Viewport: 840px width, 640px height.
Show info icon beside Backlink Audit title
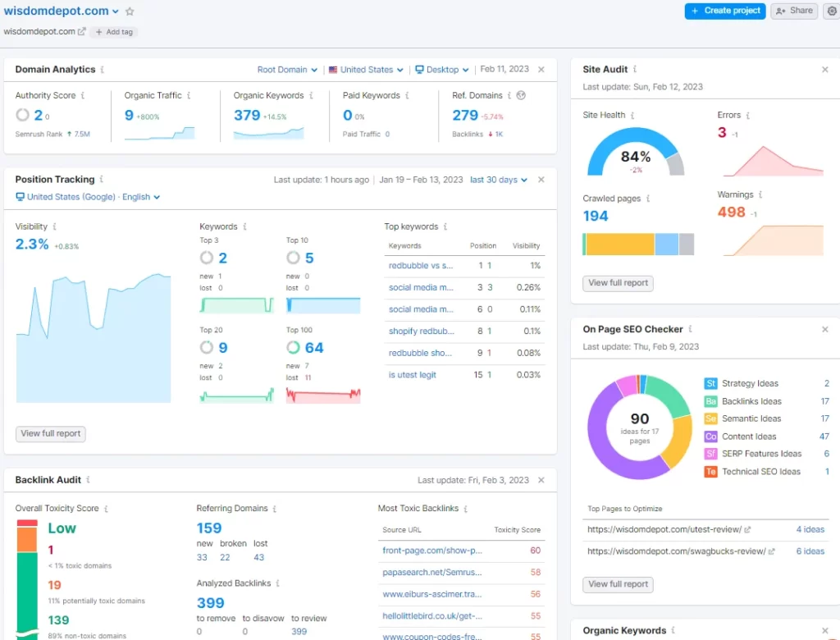click(x=88, y=480)
